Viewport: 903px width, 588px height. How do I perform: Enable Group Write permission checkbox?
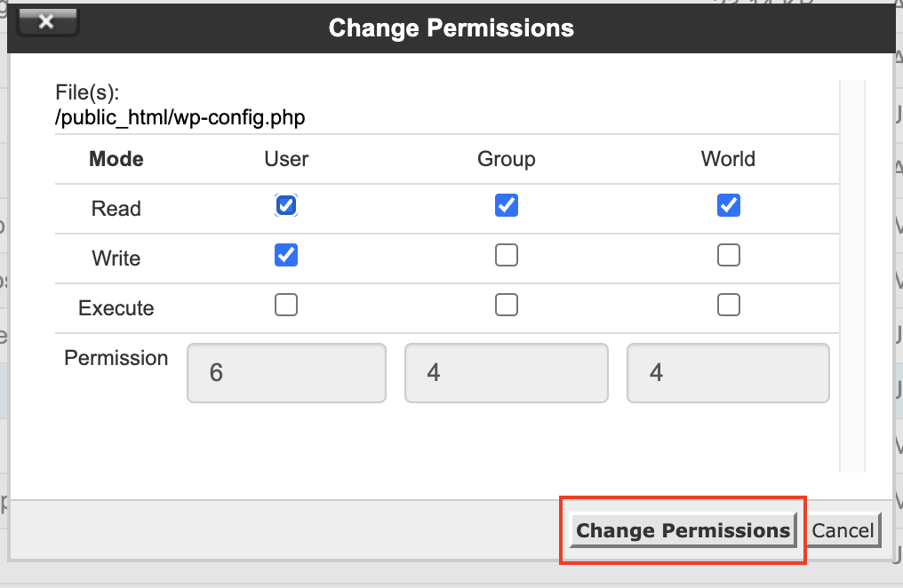point(507,256)
